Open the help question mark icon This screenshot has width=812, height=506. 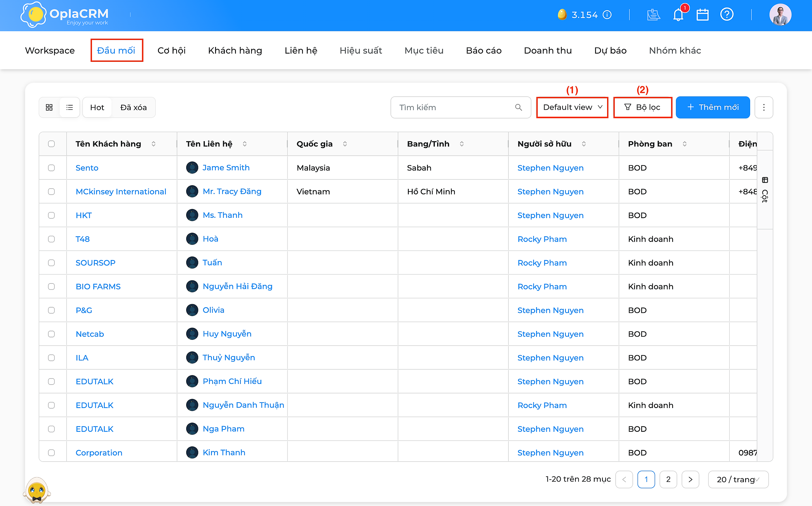727,14
